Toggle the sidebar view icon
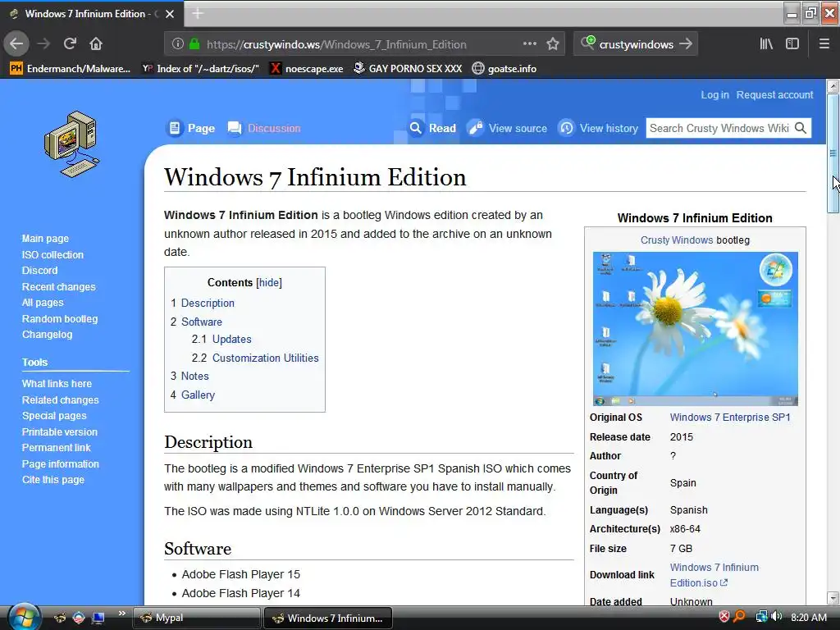 (792, 44)
